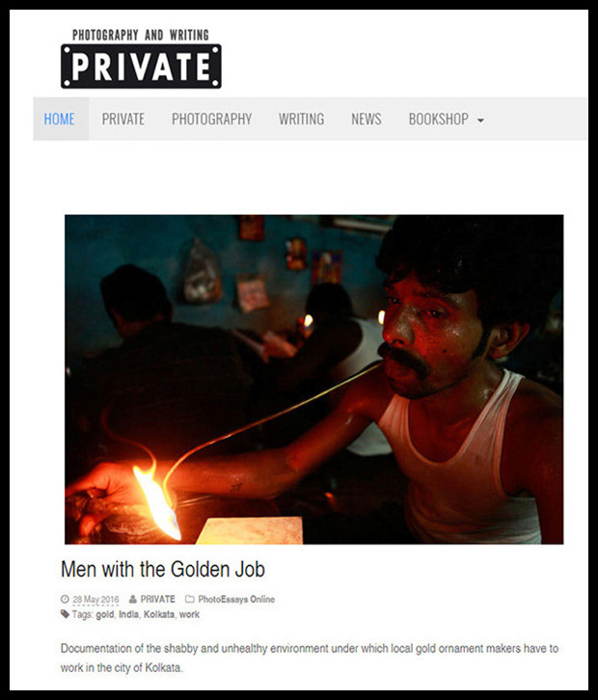Viewport: 598px width, 700px height.
Task: Click the tag icon before Tags
Action: [x=66, y=614]
